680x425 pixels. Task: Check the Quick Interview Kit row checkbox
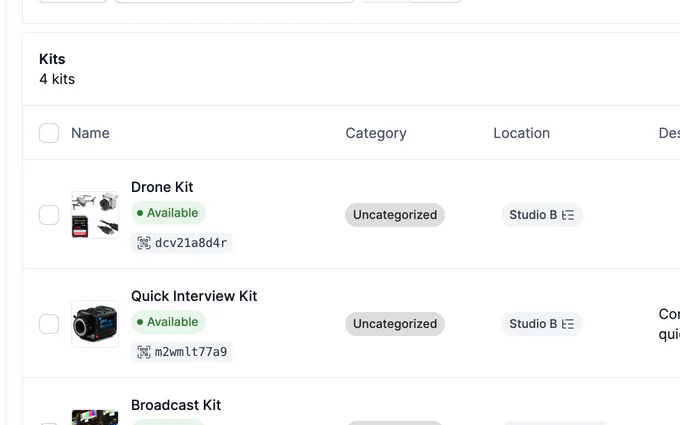click(x=49, y=324)
